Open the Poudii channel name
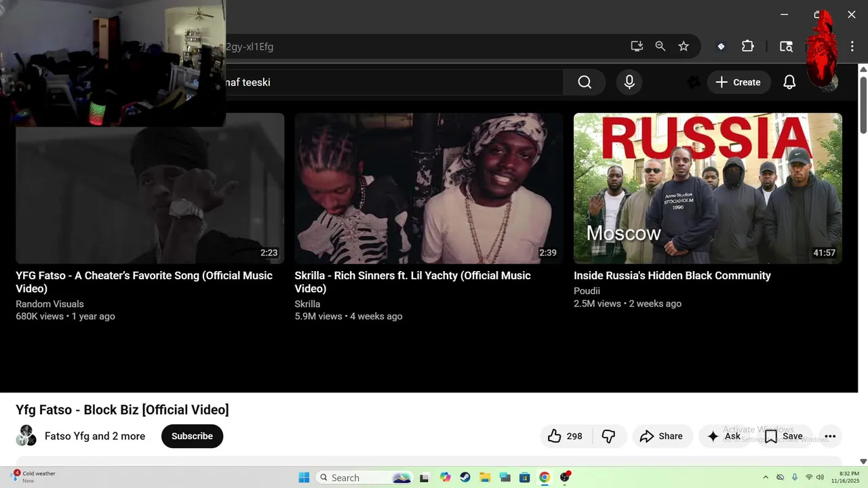The width and height of the screenshot is (868, 488). [587, 291]
